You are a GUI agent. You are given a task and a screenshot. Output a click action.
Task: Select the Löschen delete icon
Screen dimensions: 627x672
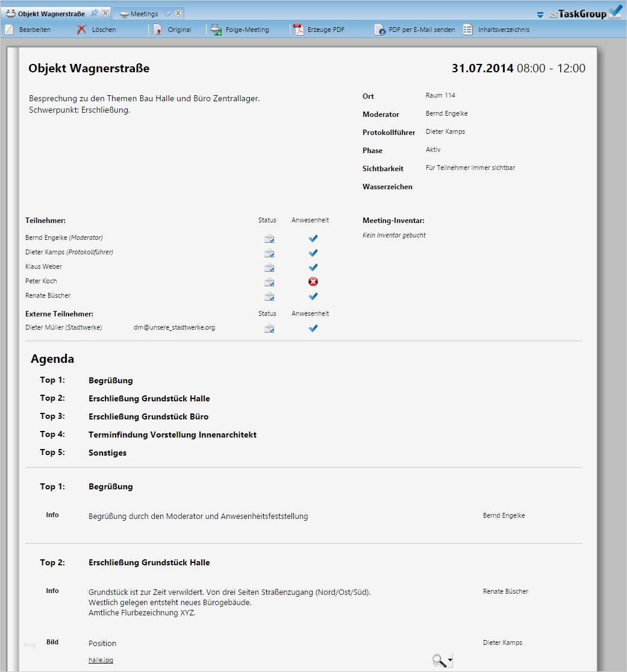(x=79, y=29)
